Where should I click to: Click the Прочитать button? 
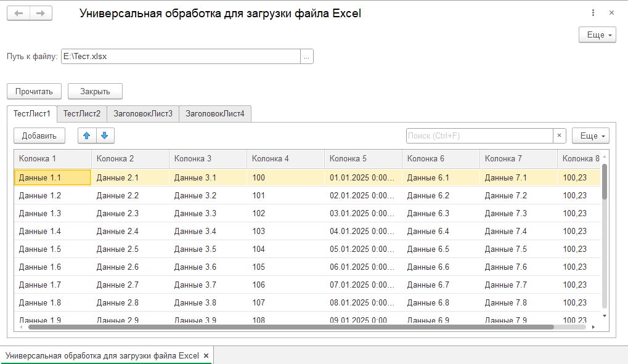34,91
